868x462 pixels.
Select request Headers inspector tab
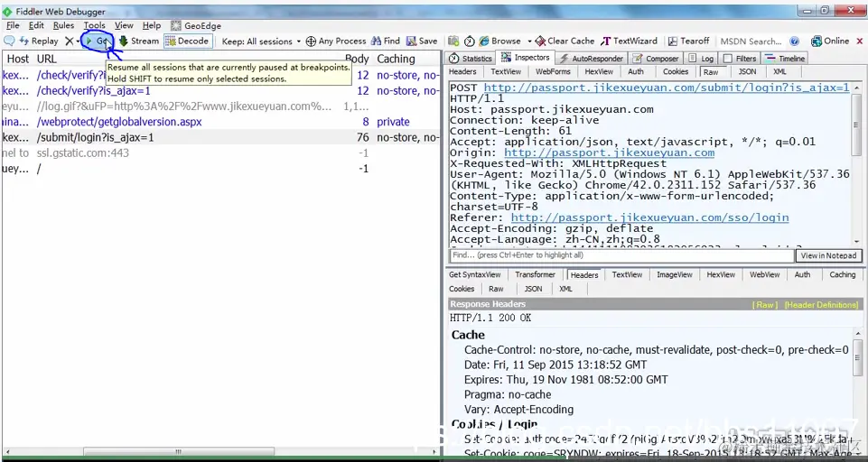click(x=462, y=71)
